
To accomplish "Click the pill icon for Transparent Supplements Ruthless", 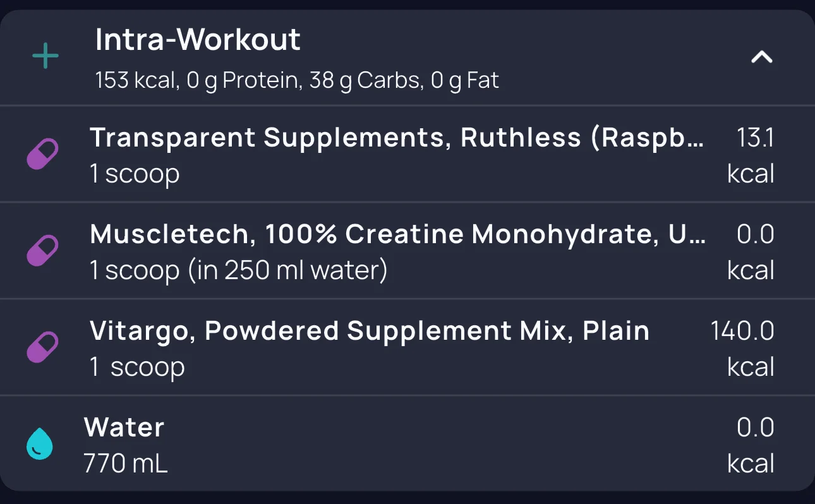I will [x=43, y=154].
